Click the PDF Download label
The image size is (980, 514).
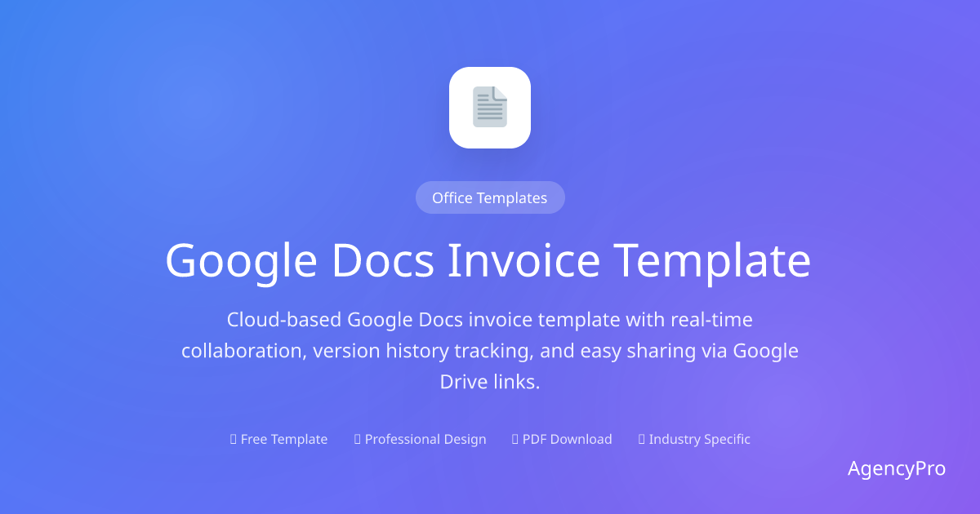562,439
